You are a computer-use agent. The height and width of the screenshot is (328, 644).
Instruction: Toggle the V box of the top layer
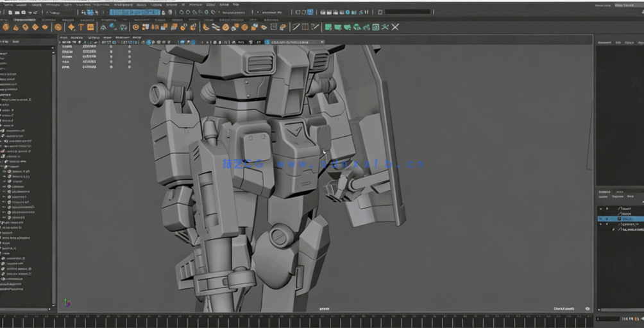pyautogui.click(x=601, y=209)
